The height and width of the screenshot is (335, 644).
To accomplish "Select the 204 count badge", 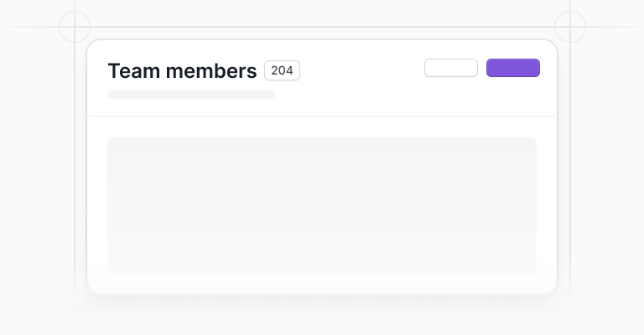I will click(282, 70).
